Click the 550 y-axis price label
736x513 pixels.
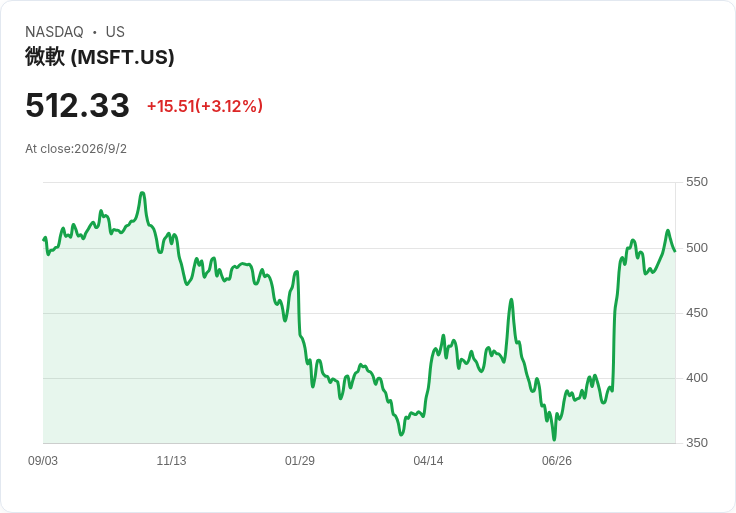pyautogui.click(x=697, y=182)
